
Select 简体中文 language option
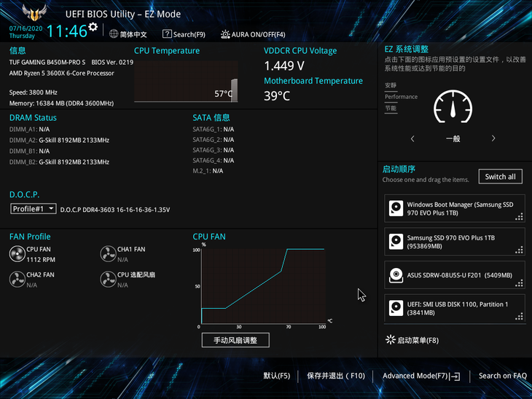[133, 34]
